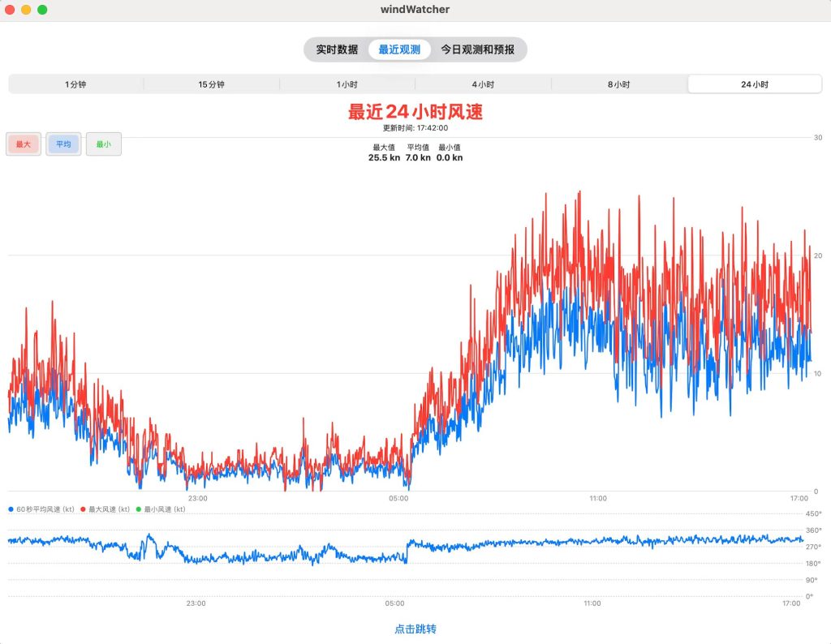Choose the 1分钟 time range
831x644 pixels.
pyautogui.click(x=75, y=84)
